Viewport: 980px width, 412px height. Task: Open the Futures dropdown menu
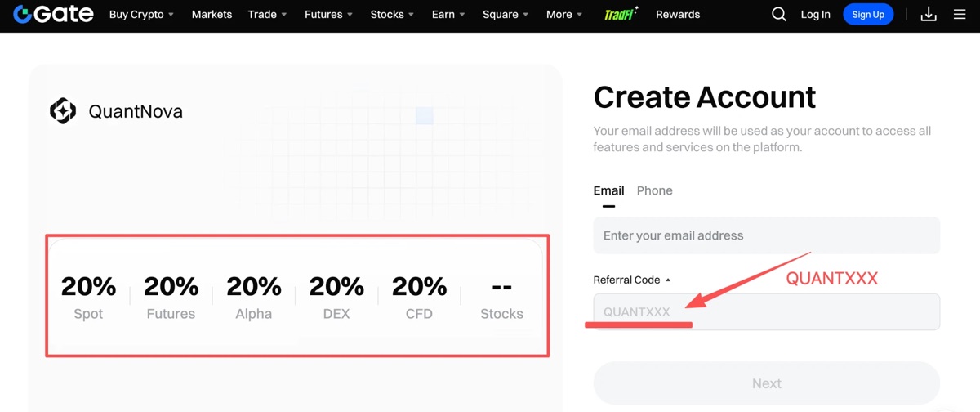(328, 14)
